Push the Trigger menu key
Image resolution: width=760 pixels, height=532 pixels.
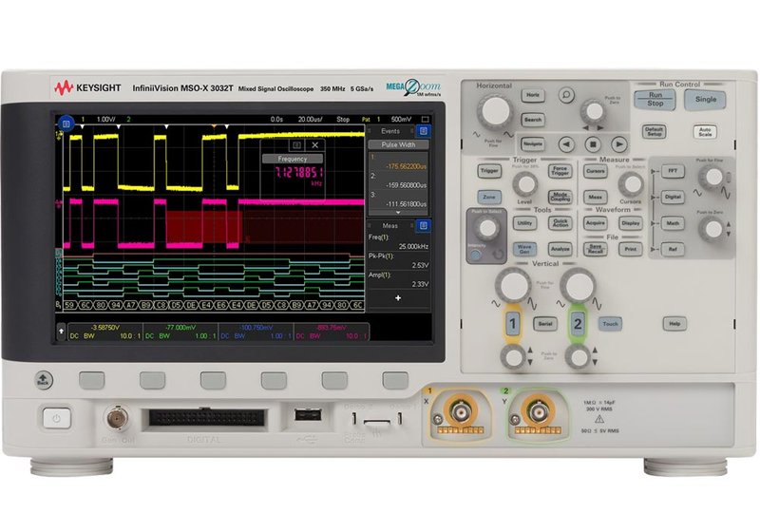[x=489, y=171]
